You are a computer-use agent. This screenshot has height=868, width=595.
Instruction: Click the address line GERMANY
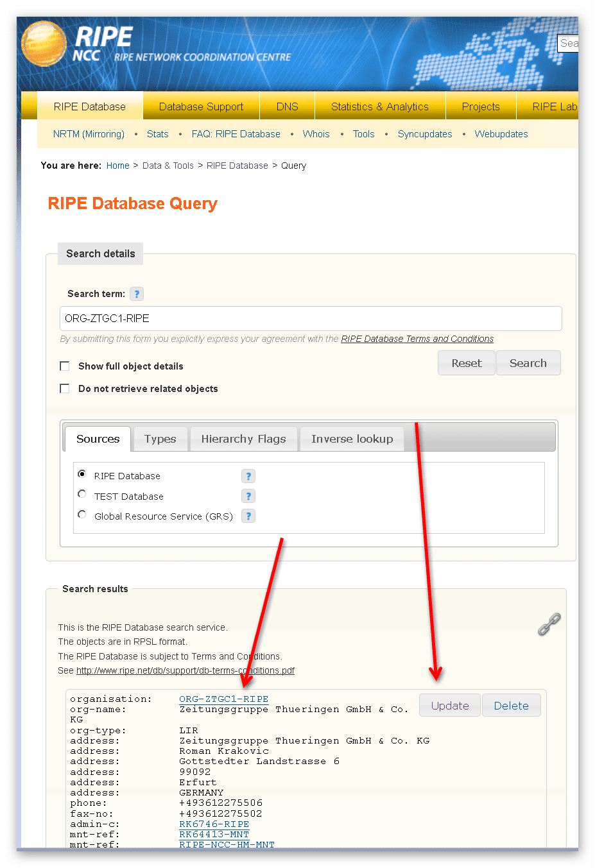(x=202, y=793)
